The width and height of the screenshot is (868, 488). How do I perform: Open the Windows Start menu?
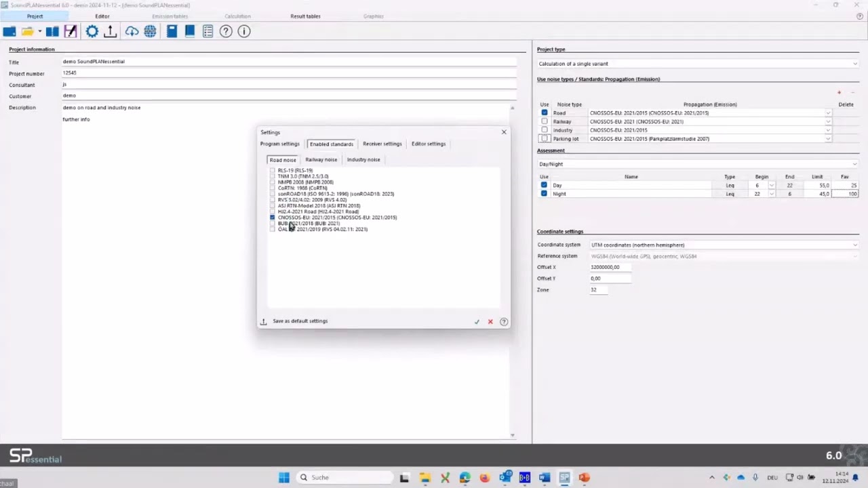[284, 478]
